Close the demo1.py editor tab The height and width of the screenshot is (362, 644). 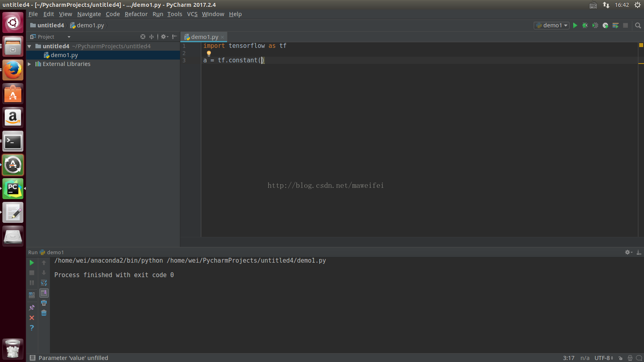click(222, 37)
